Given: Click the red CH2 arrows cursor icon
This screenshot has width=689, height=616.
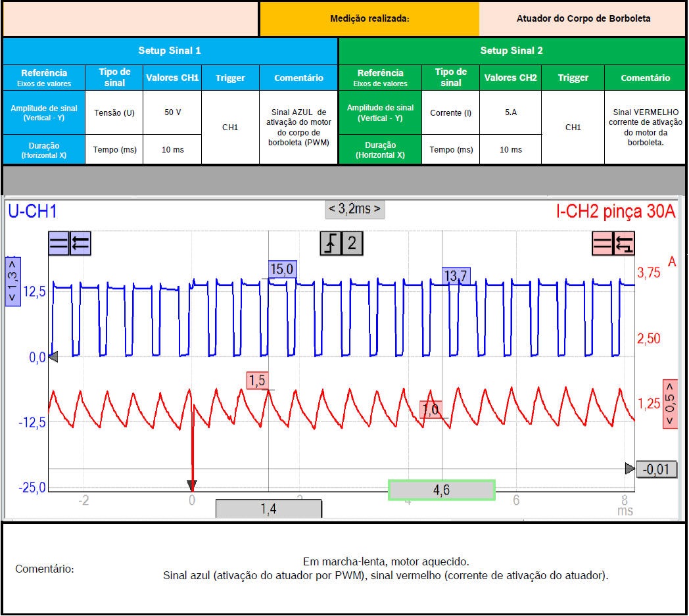Looking at the screenshot, I should point(624,244).
